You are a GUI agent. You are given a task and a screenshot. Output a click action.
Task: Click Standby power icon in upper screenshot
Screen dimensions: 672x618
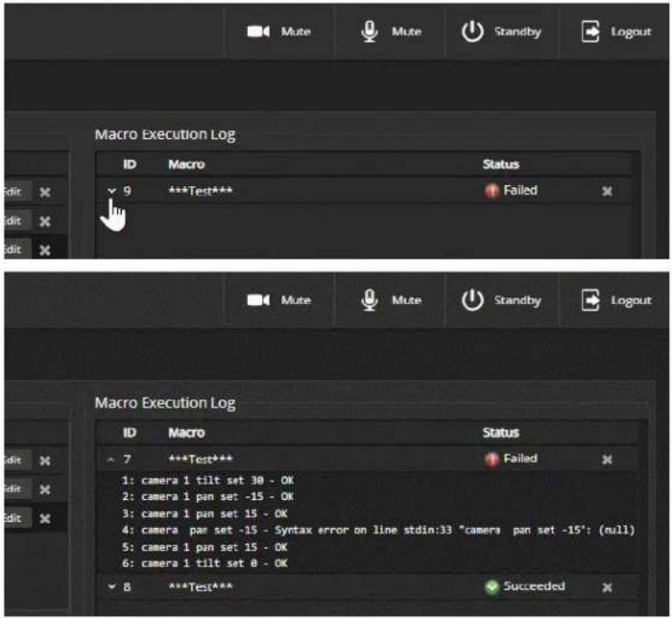point(472,32)
